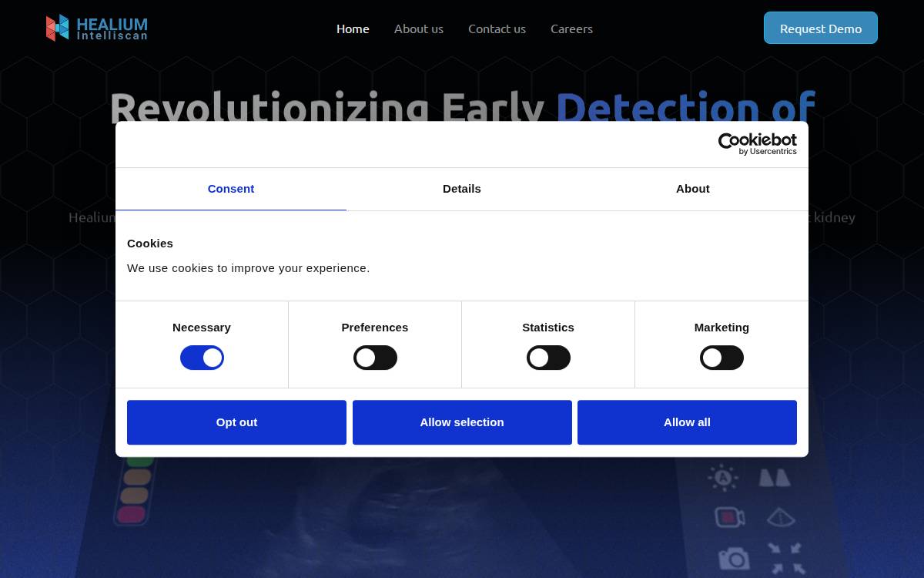924x578 pixels.
Task: Click the magenta color indicator in the ultrasound image
Action: coord(132,514)
